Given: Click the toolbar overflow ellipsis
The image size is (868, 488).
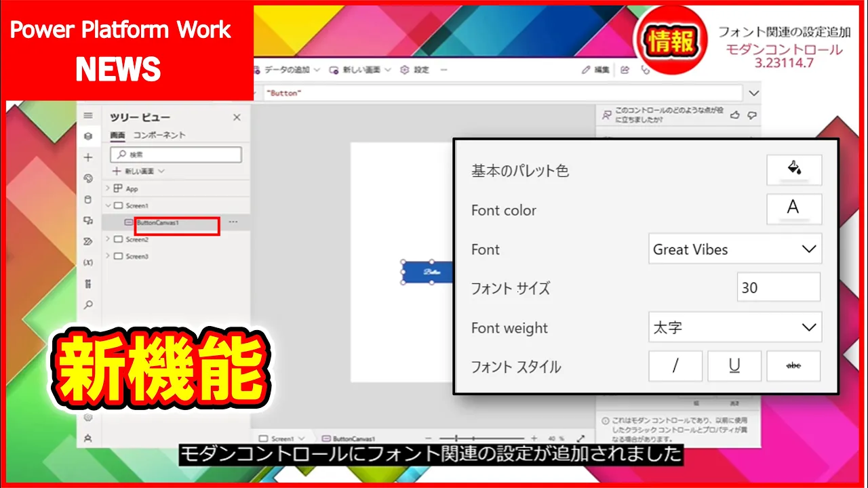Looking at the screenshot, I should pos(443,69).
